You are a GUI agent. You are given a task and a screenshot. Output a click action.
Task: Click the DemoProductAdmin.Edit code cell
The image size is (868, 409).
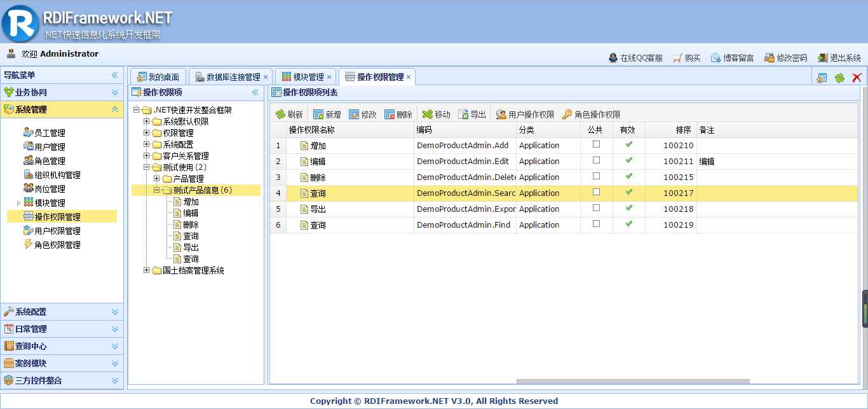tap(465, 161)
